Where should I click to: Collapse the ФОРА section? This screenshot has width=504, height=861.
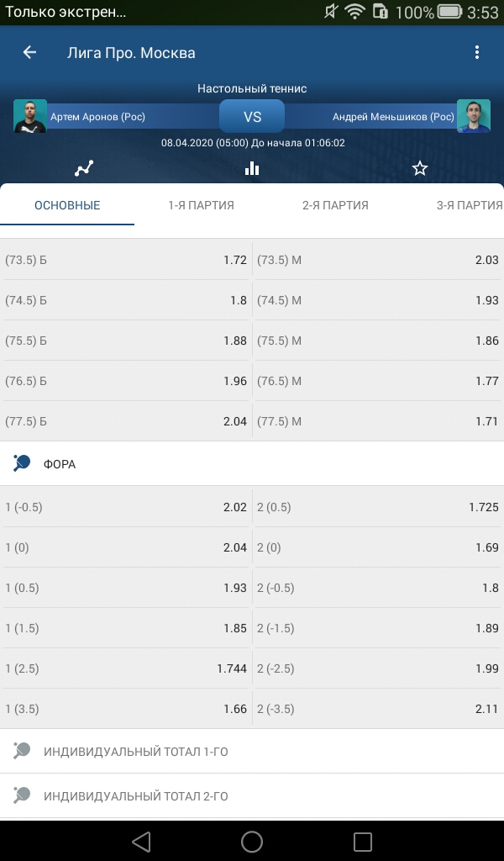pyautogui.click(x=252, y=464)
